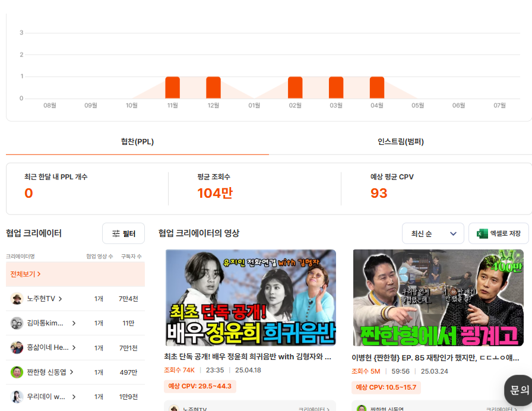Open the 최신 순 sort dropdown

(433, 233)
